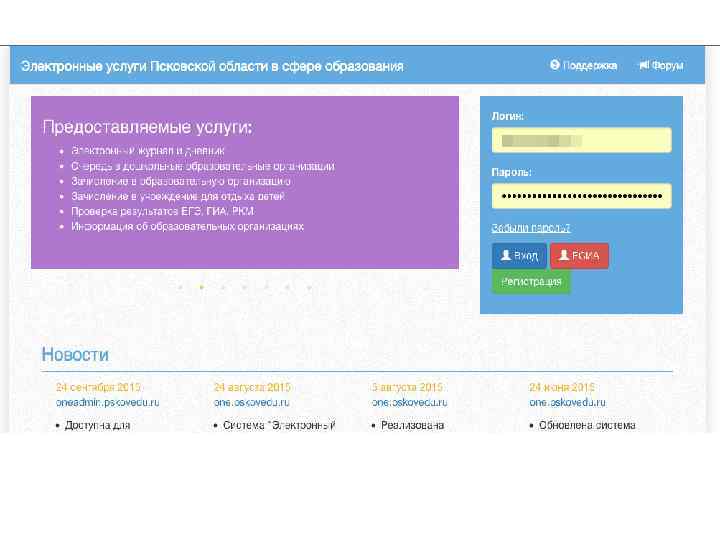The width and height of the screenshot is (720, 540).
Task: Click the green Регистрация button
Action: point(531,281)
